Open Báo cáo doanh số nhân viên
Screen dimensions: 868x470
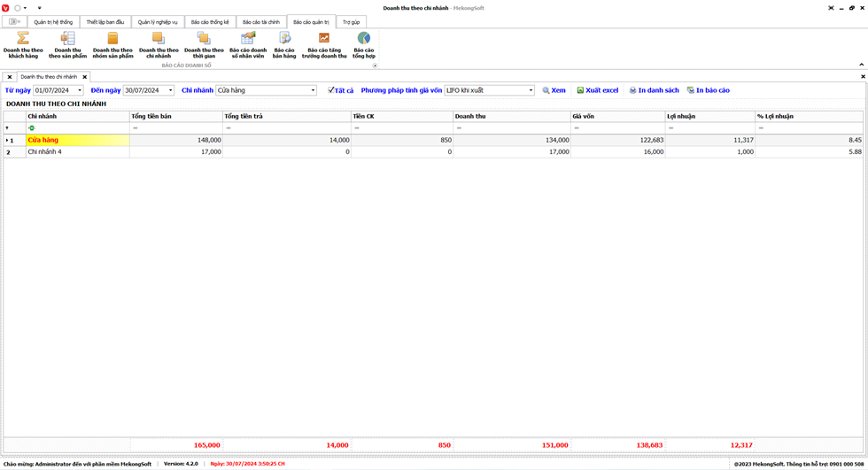248,45
